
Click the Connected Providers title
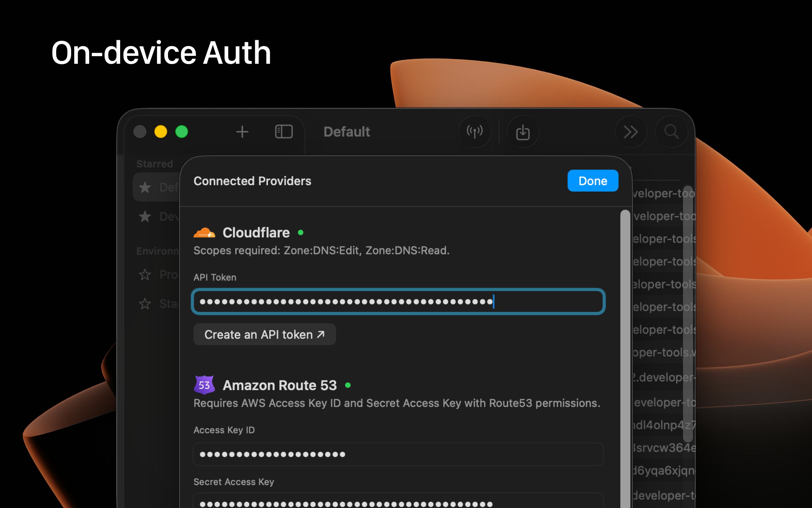(x=252, y=181)
